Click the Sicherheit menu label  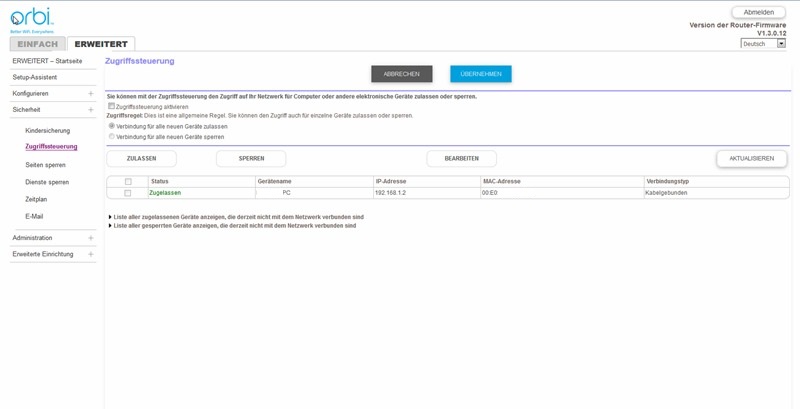pos(27,110)
